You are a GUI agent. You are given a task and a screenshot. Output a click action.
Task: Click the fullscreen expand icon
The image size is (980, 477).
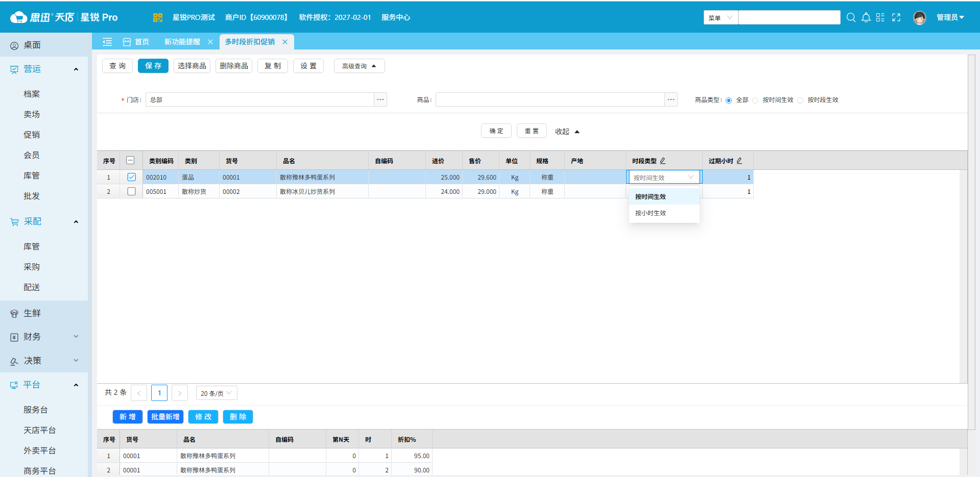coord(896,17)
